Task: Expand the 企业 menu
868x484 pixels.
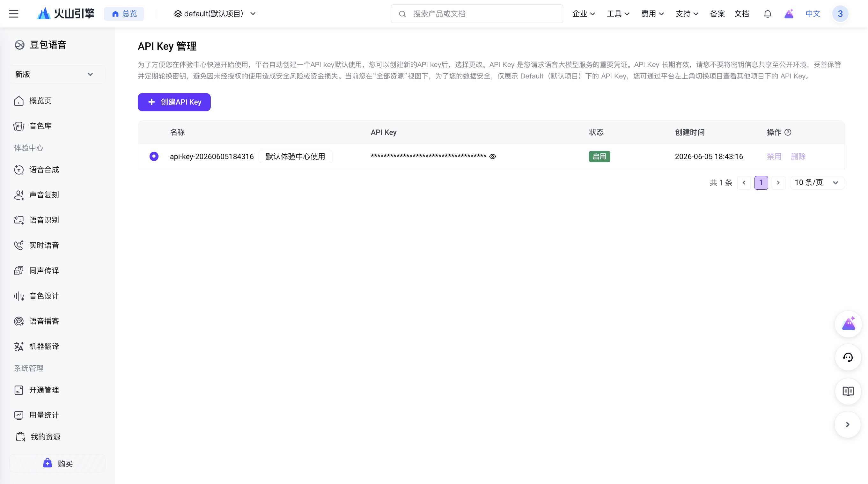Action: pyautogui.click(x=584, y=14)
